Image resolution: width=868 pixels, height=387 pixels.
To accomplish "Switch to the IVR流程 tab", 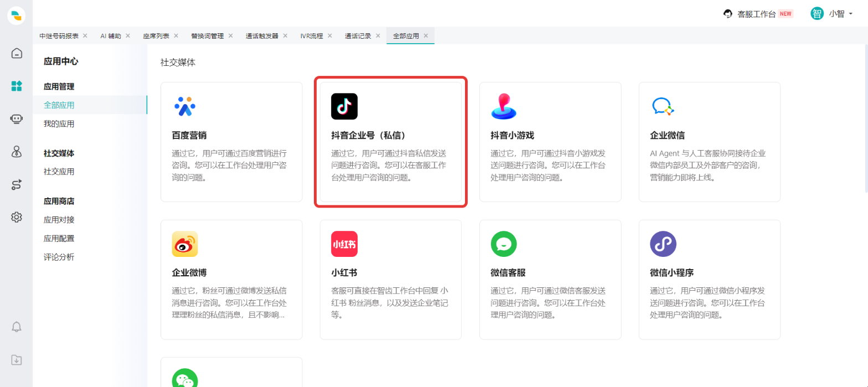I will (312, 35).
